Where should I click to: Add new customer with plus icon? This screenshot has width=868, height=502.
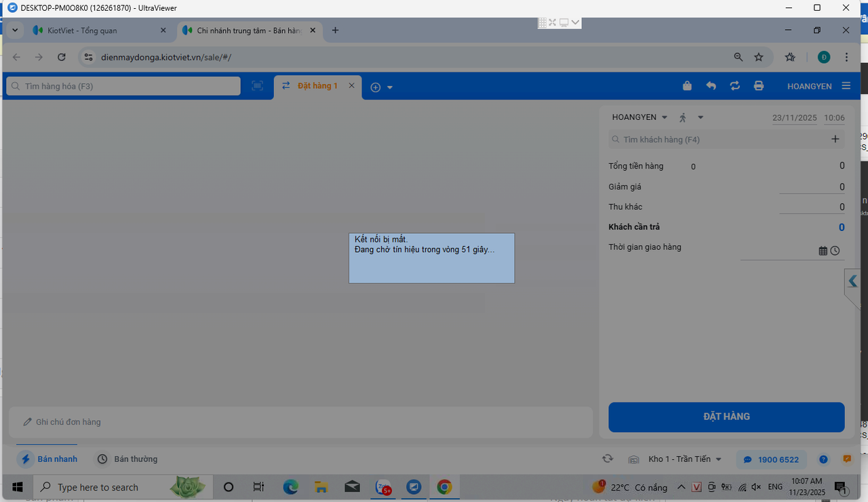click(835, 140)
